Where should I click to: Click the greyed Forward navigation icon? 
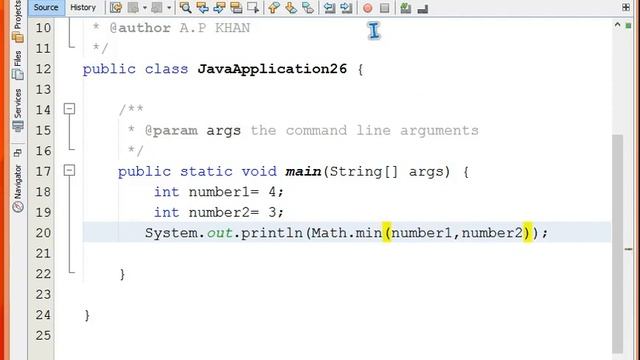click(x=157, y=7)
